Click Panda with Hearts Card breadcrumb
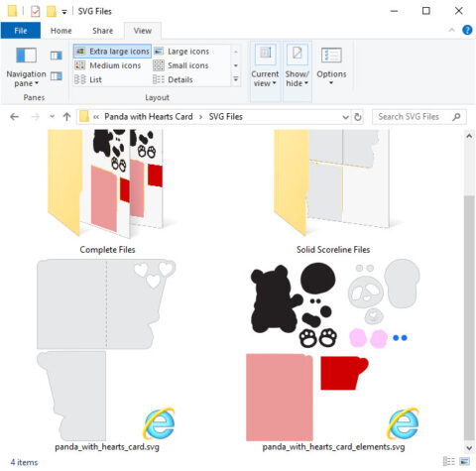This screenshot has width=476, height=471. point(149,117)
